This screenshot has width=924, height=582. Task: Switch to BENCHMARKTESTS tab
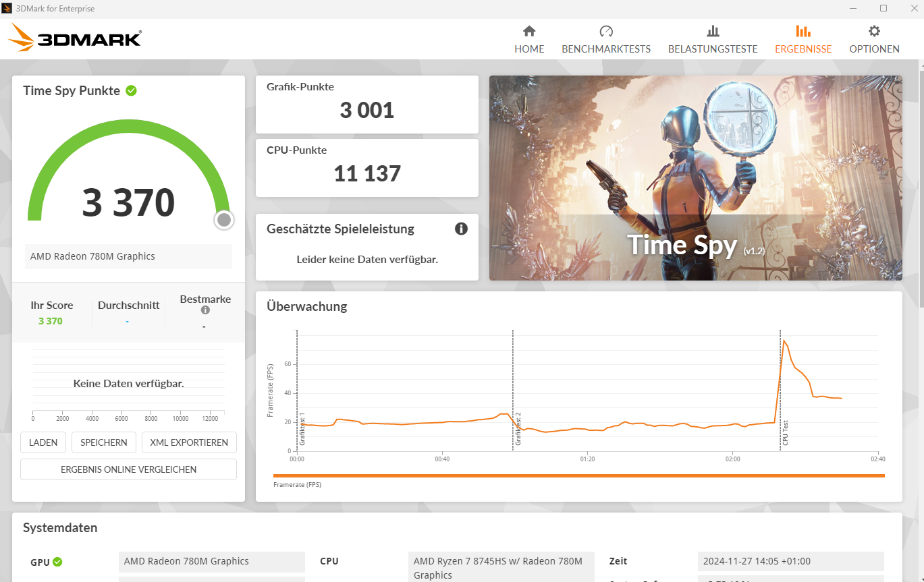point(606,39)
